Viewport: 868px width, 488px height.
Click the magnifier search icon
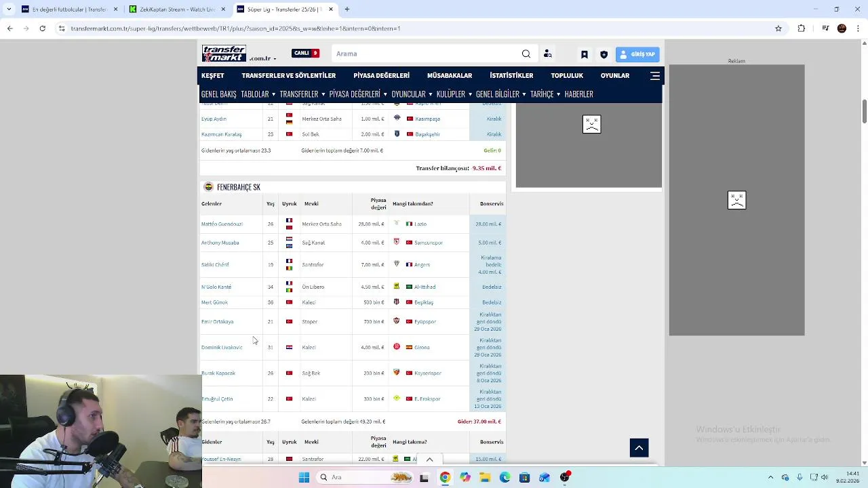526,54
